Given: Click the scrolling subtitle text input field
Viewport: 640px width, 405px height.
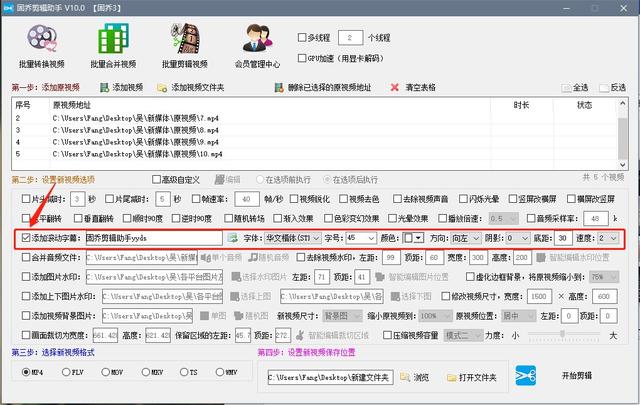Looking at the screenshot, I should pyautogui.click(x=153, y=239).
